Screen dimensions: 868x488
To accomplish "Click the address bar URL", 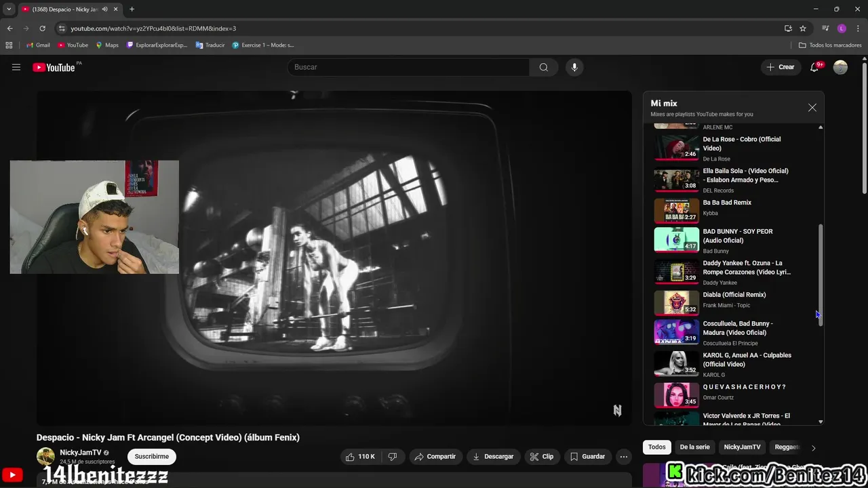I will pos(153,28).
